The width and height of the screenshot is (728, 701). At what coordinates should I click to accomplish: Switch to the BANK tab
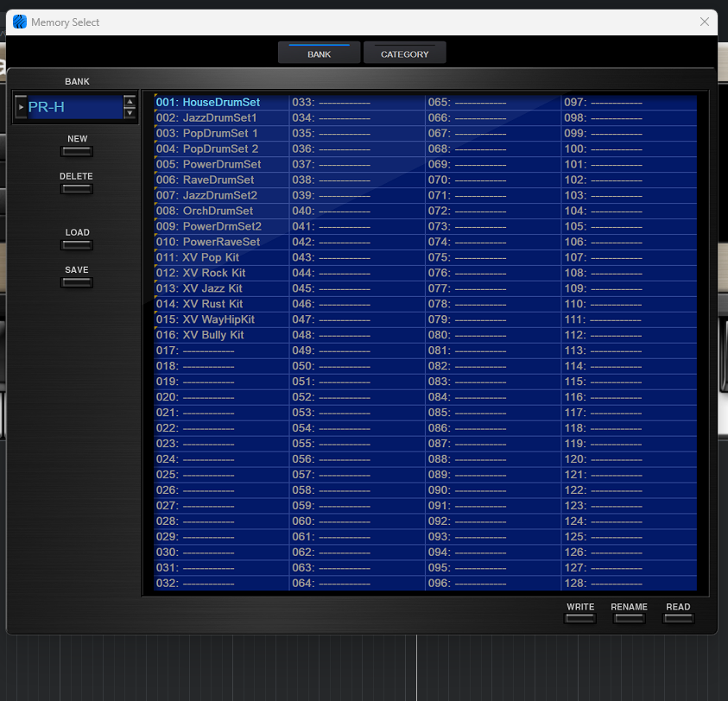(x=319, y=54)
